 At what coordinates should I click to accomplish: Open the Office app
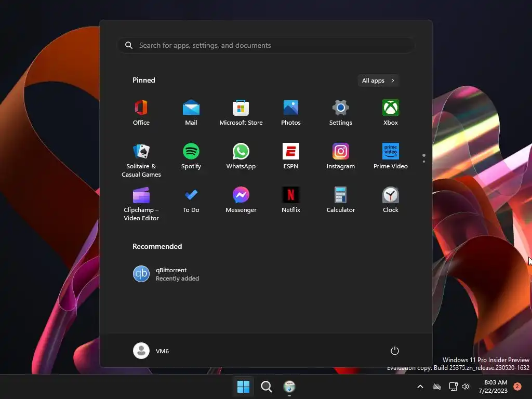141,113
